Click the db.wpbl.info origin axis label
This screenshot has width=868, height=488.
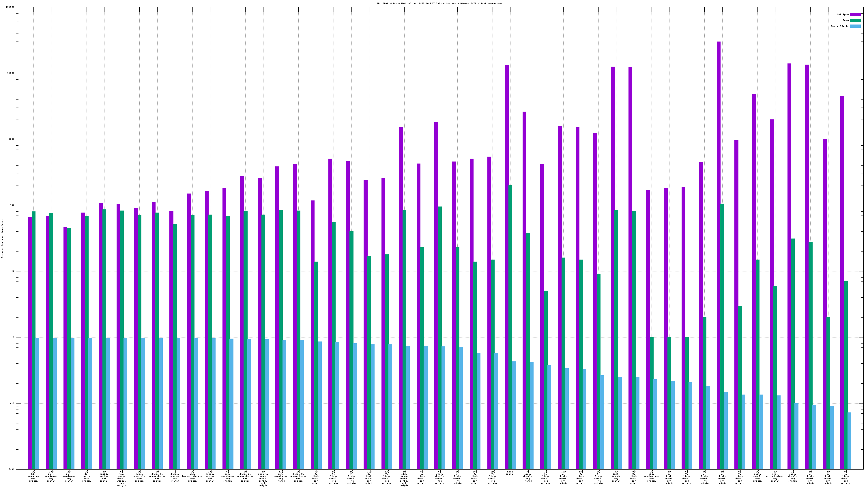86,476
